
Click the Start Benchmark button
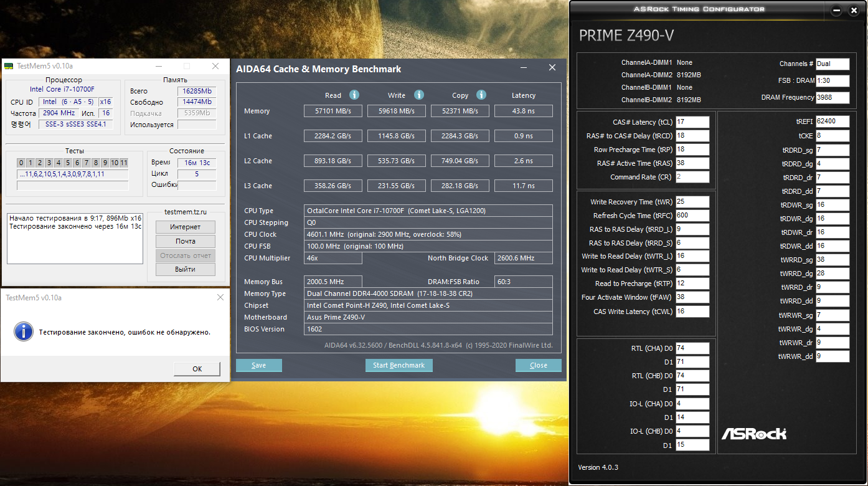(x=399, y=365)
